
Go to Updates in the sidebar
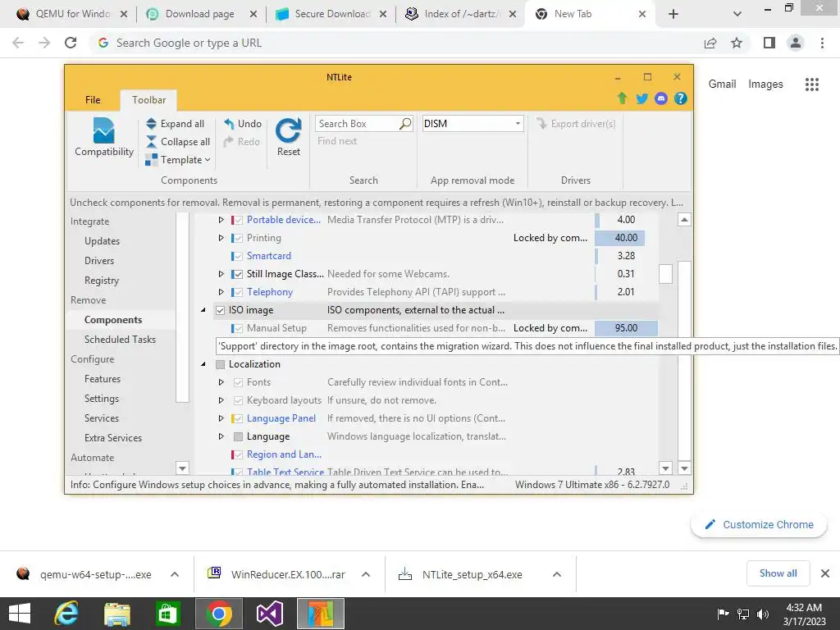[102, 241]
